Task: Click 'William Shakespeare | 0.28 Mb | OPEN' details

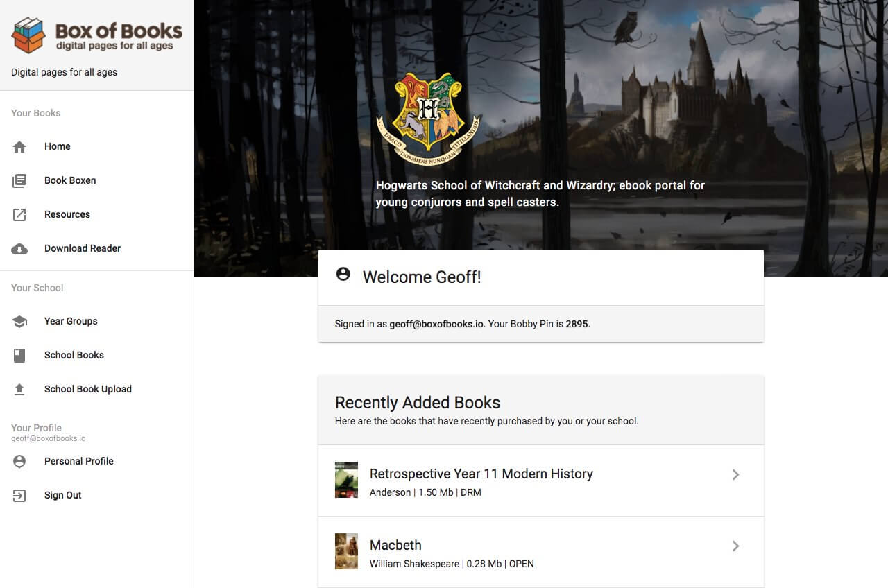Action: [452, 564]
